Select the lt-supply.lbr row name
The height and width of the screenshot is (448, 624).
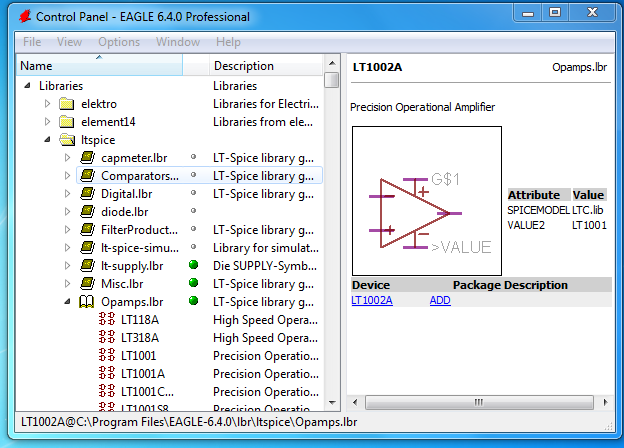[x=132, y=266]
